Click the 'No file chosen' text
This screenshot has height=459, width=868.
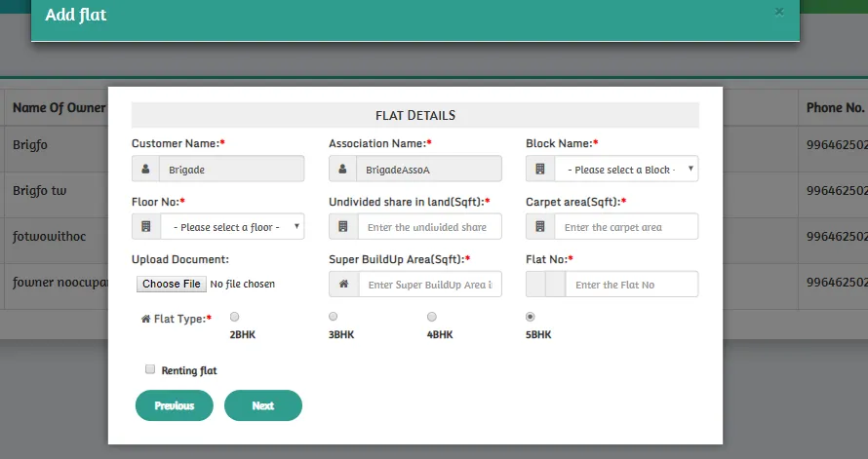pos(243,284)
